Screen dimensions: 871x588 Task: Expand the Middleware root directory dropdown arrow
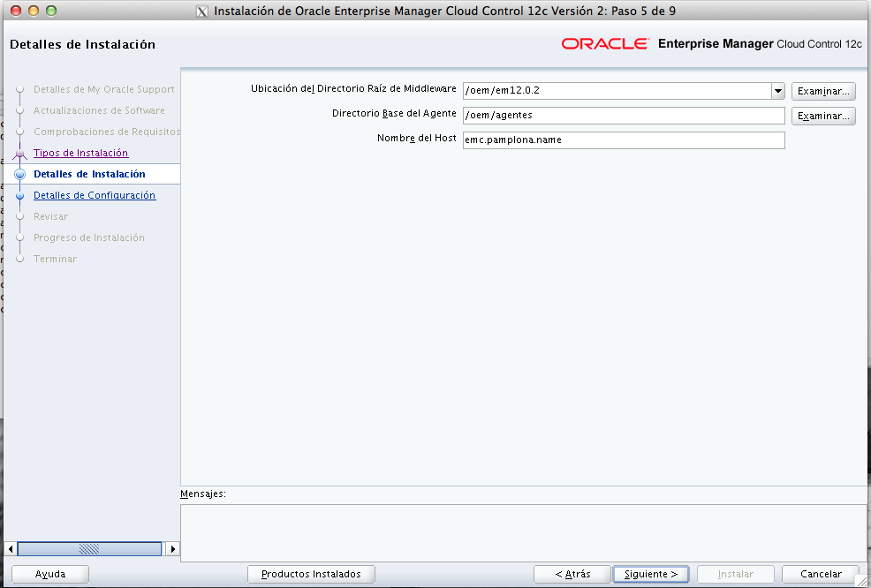tap(777, 91)
